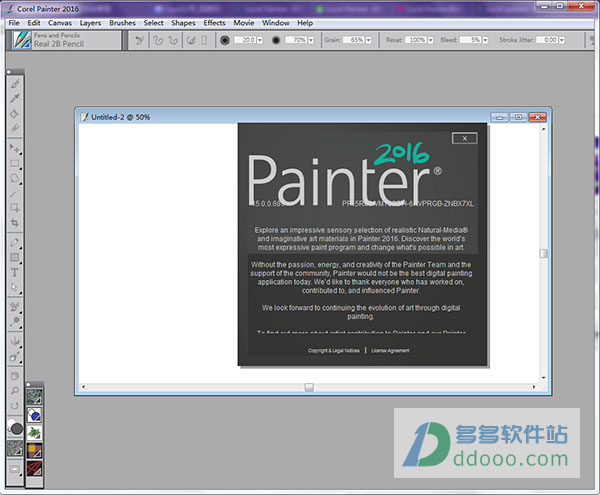Expand the Stroke Jitter 0.00 dropdown
The height and width of the screenshot is (495, 600).
(562, 40)
